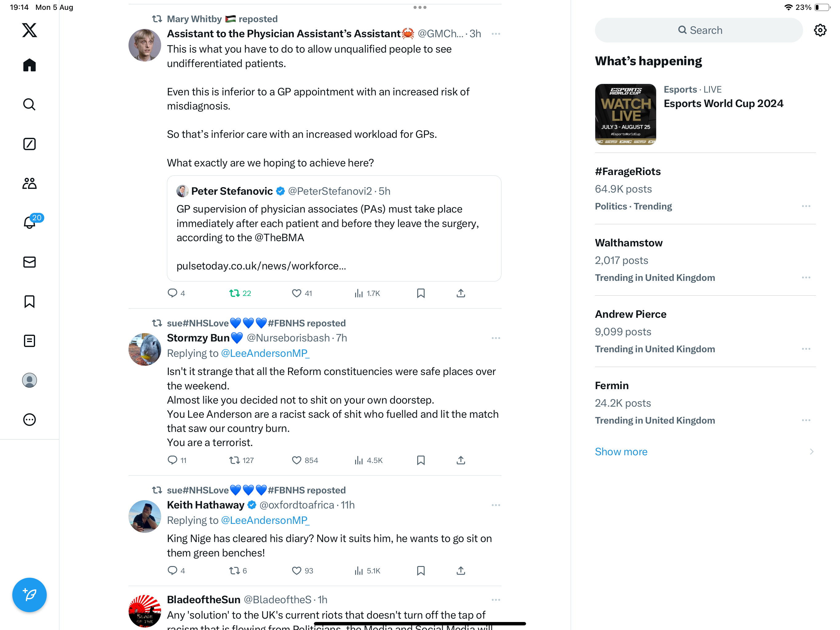Viewport: 840px width, 630px height.
Task: Compose a new post with the blue button
Action: [30, 595]
